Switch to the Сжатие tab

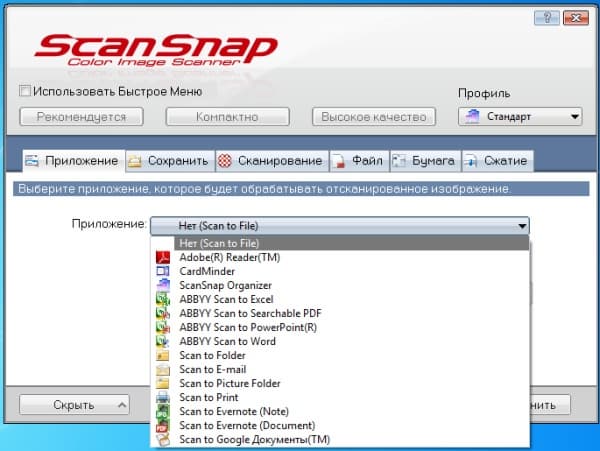(498, 161)
